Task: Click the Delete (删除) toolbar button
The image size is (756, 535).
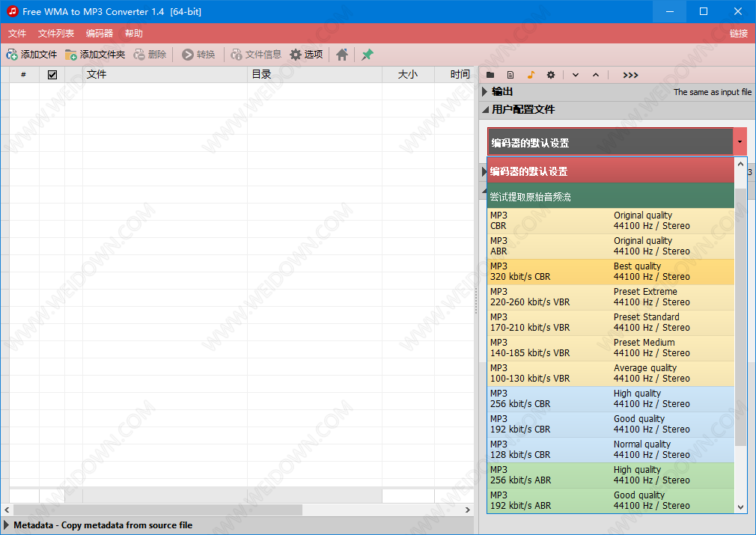Action: click(150, 55)
